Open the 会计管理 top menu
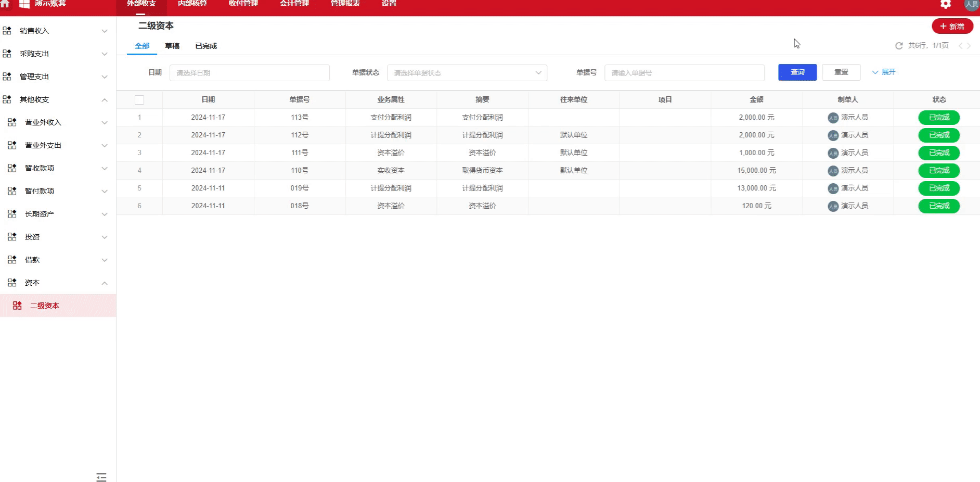The height and width of the screenshot is (482, 980). pos(294,4)
